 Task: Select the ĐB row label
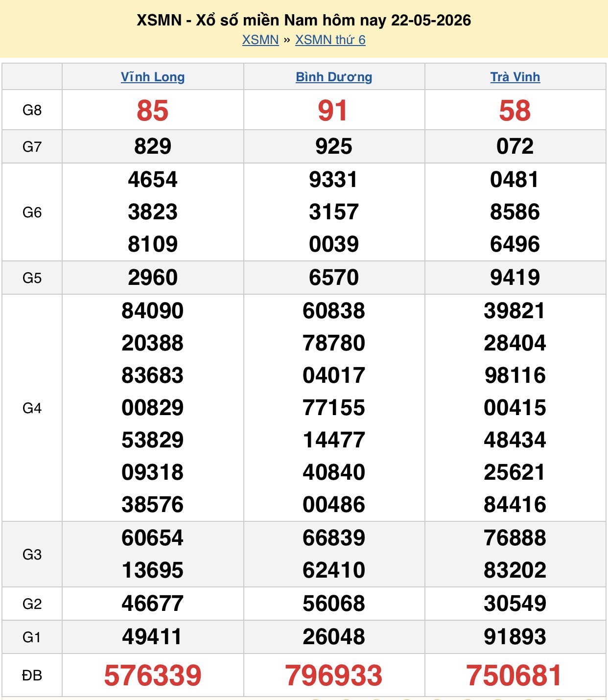32,675
